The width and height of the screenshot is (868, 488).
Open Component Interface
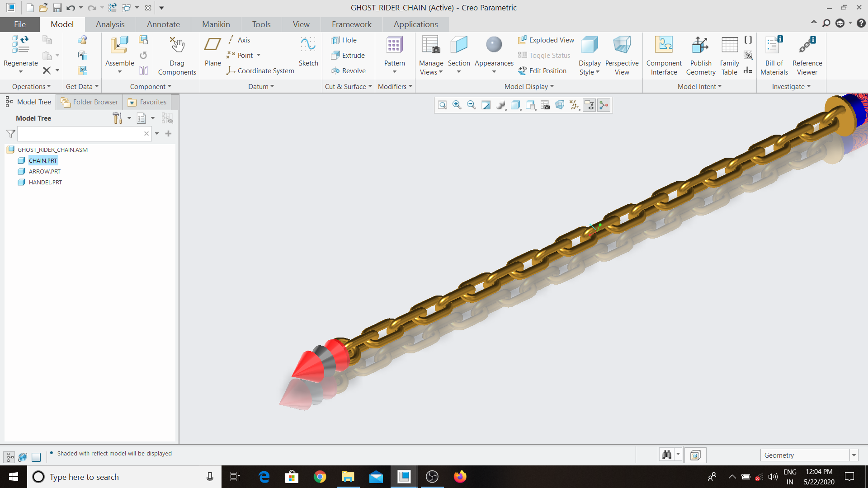[x=664, y=55]
